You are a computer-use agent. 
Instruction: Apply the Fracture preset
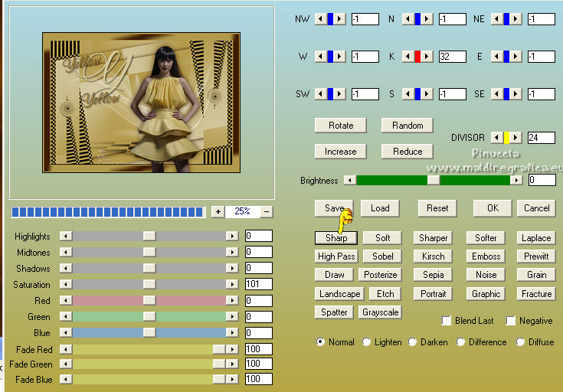(x=536, y=294)
